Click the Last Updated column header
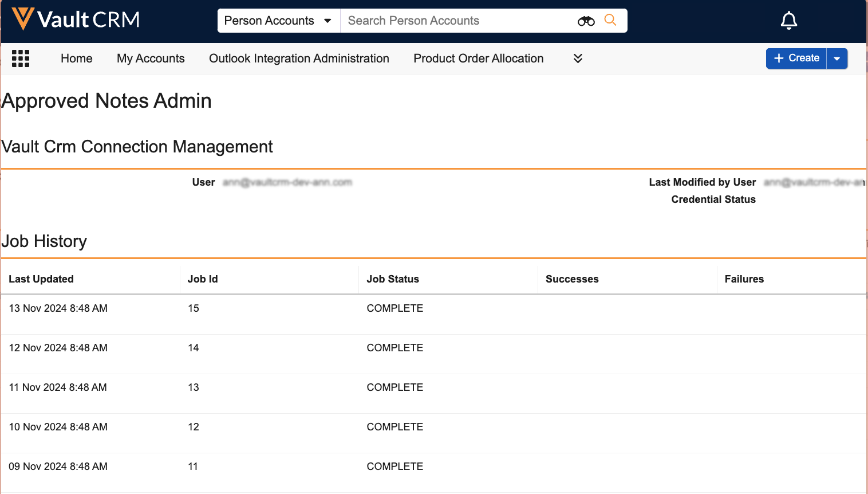 click(41, 279)
